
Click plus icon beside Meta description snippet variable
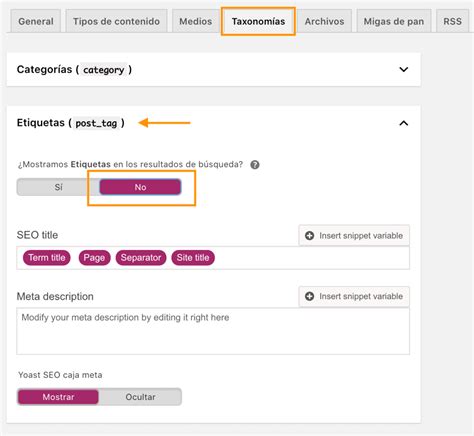tap(310, 296)
